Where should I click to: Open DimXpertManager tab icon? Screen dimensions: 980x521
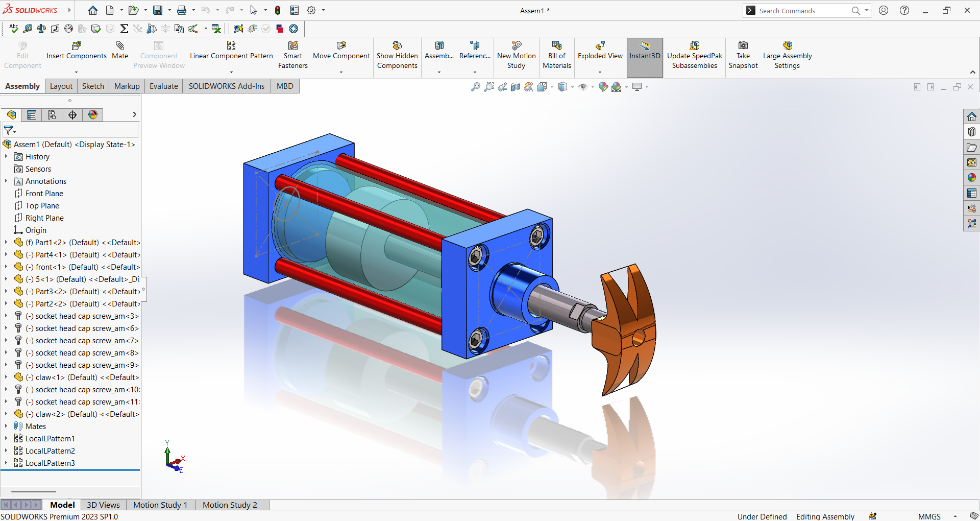tap(72, 115)
